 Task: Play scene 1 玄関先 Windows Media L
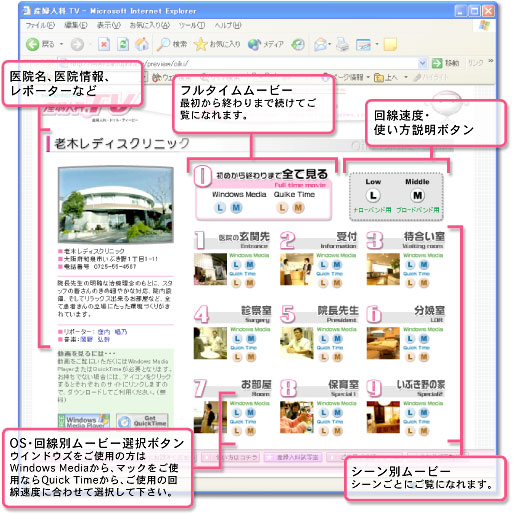click(x=236, y=265)
